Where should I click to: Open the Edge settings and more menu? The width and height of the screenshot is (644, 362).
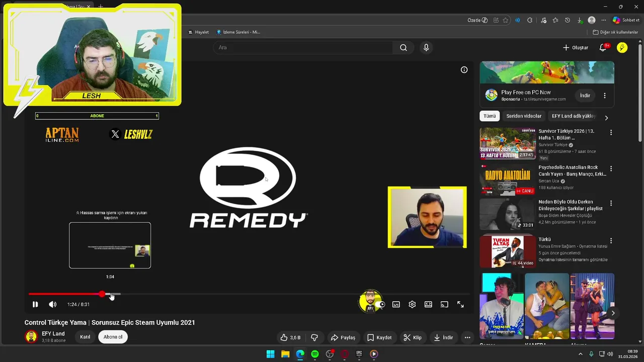(x=604, y=20)
